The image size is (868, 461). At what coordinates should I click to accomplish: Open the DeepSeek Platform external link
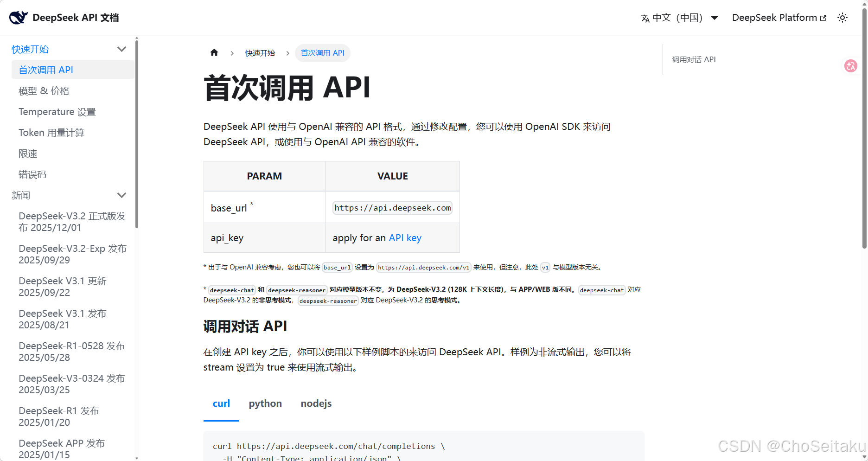tap(779, 18)
